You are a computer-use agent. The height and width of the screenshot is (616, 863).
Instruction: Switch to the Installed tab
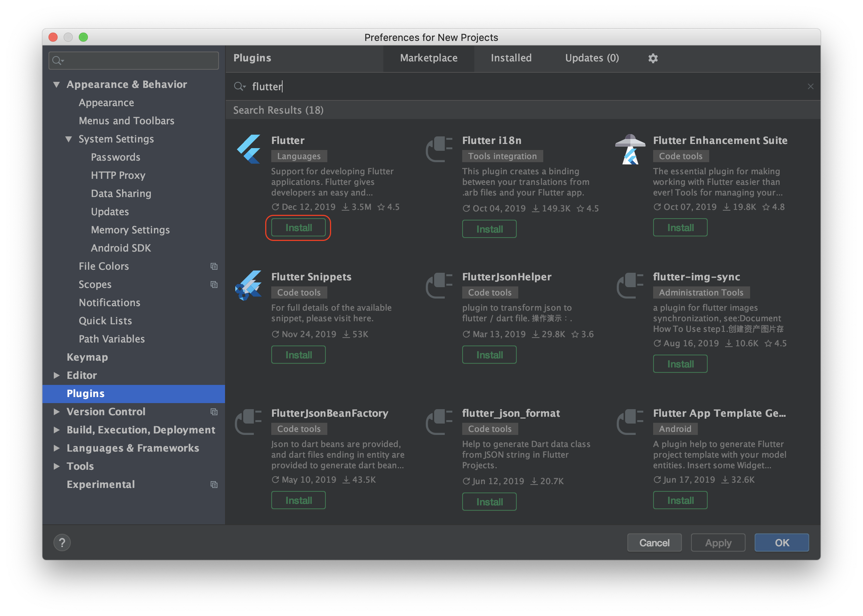tap(511, 58)
